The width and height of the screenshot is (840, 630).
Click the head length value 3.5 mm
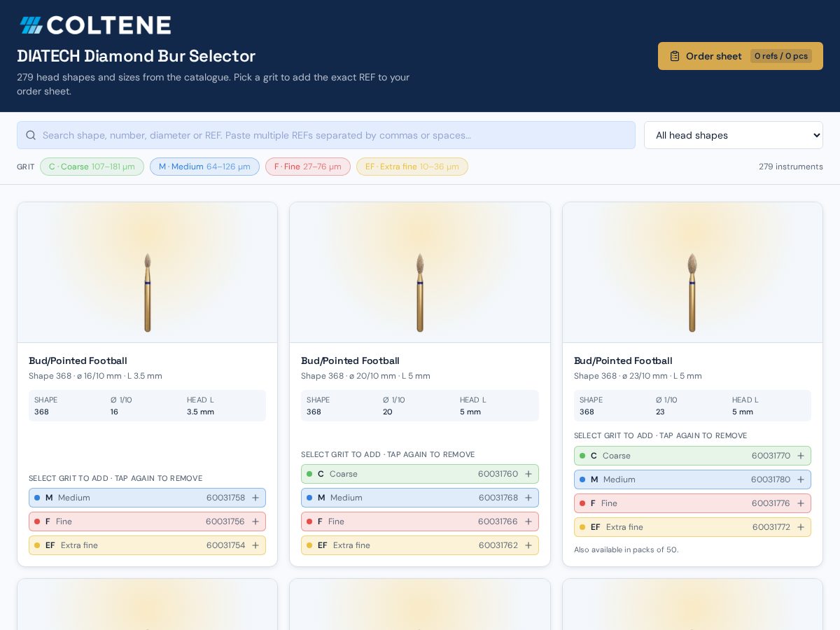(200, 412)
